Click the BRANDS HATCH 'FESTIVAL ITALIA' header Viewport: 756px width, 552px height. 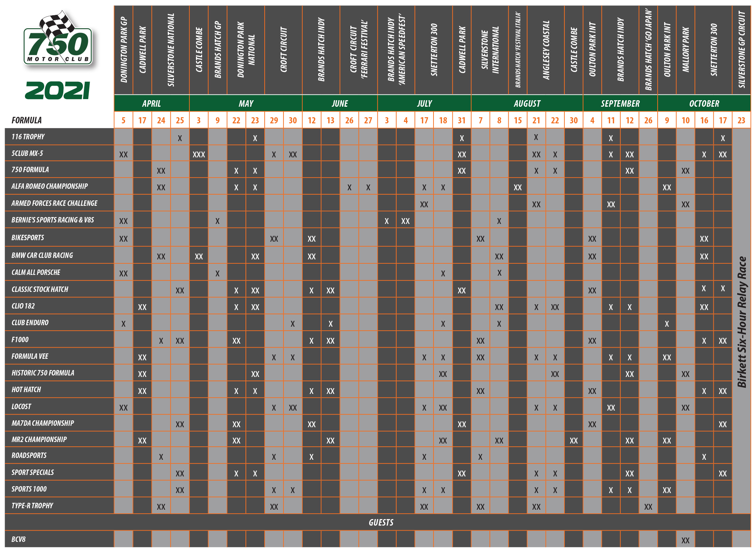pyautogui.click(x=518, y=50)
